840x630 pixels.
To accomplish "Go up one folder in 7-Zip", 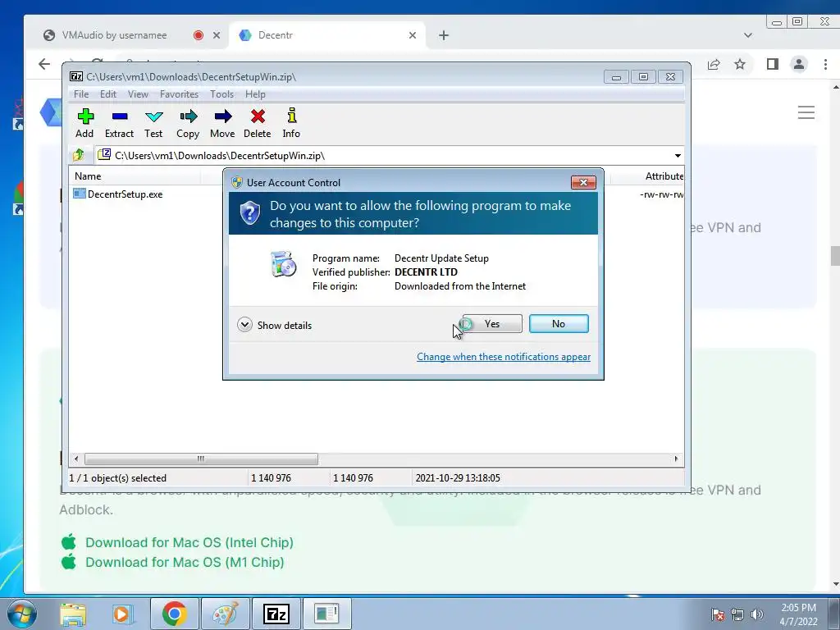I will tap(79, 155).
